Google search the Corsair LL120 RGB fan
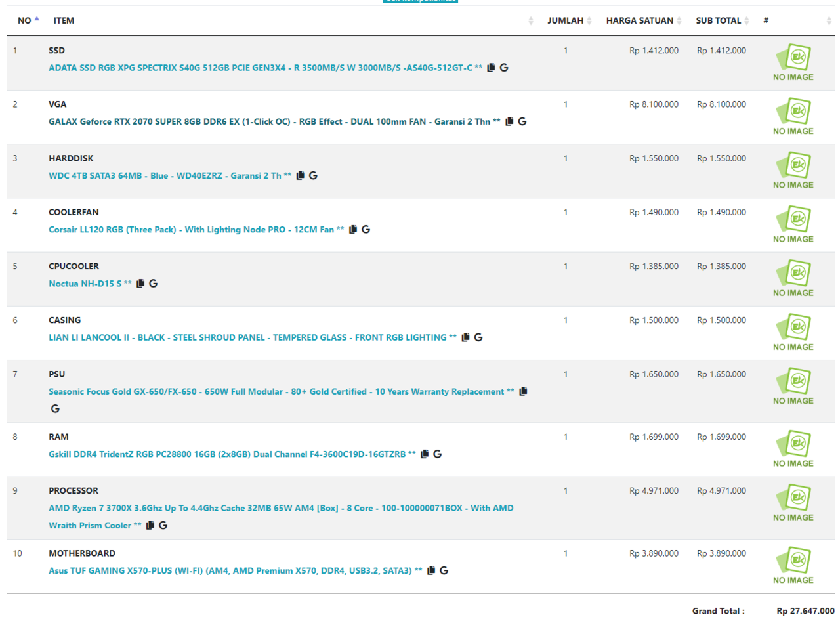The width and height of the screenshot is (840, 619). (x=366, y=230)
